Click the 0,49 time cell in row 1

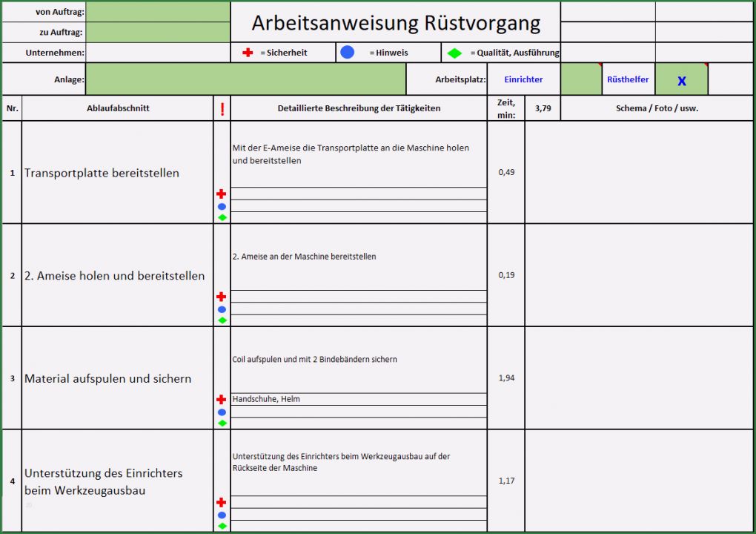(505, 172)
